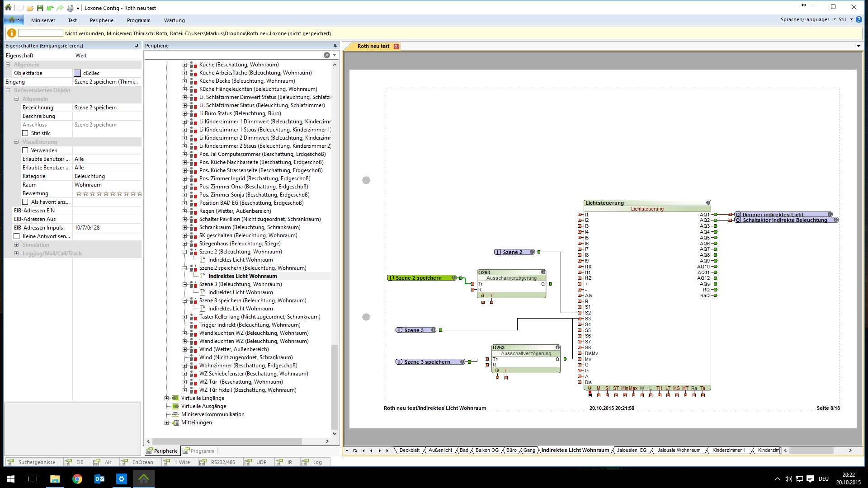Clear the Peripherie search field with X icon

click(x=326, y=55)
